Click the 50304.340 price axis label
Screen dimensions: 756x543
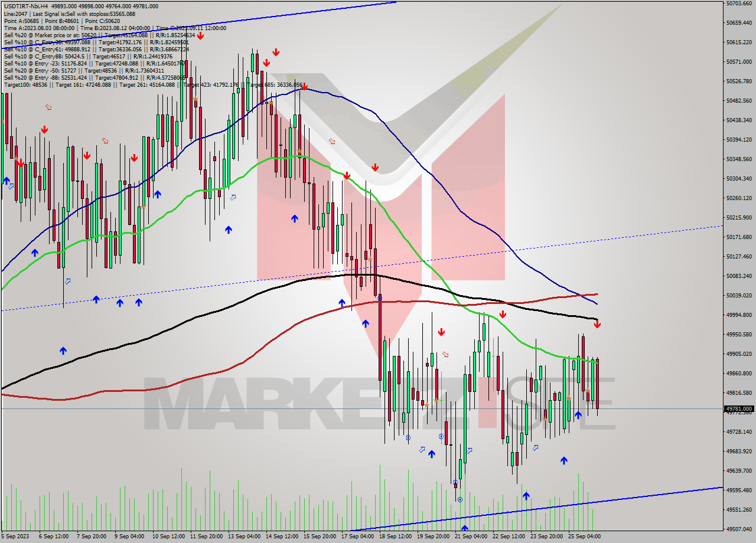tap(739, 178)
